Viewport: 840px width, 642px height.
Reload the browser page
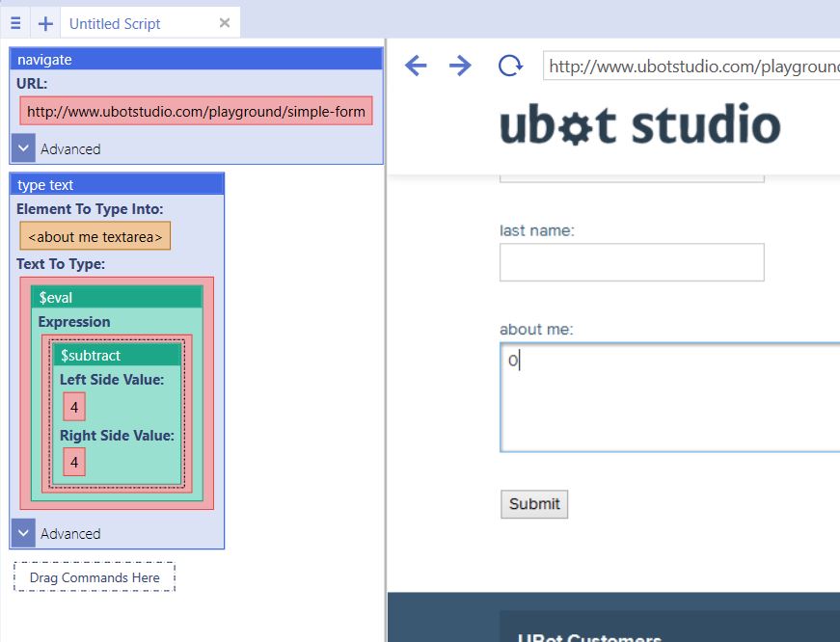click(x=510, y=66)
